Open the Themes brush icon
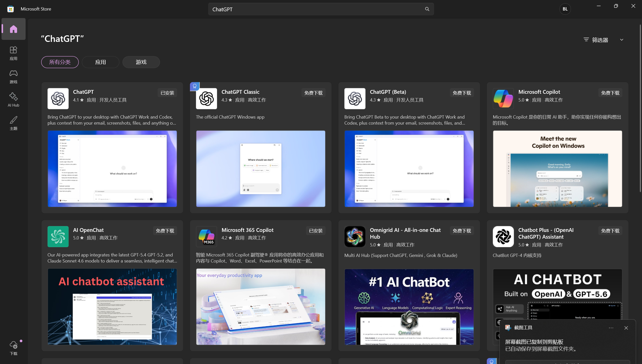 pos(14,120)
